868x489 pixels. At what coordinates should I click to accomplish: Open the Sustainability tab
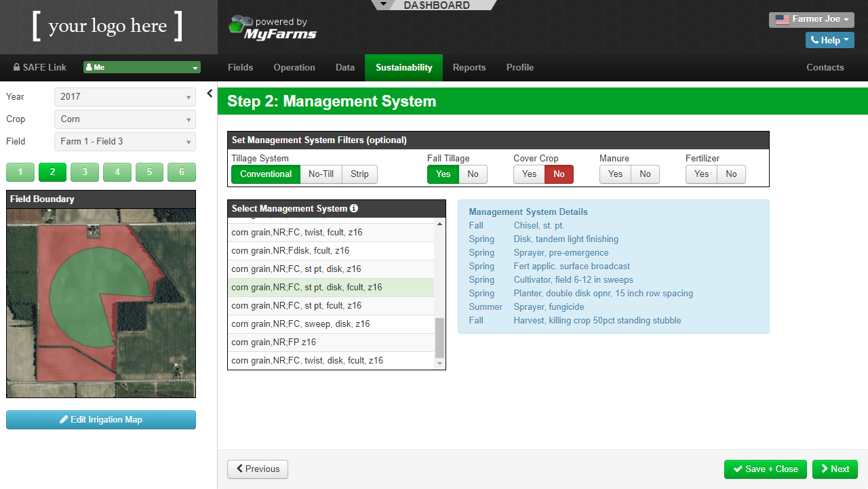click(x=403, y=68)
